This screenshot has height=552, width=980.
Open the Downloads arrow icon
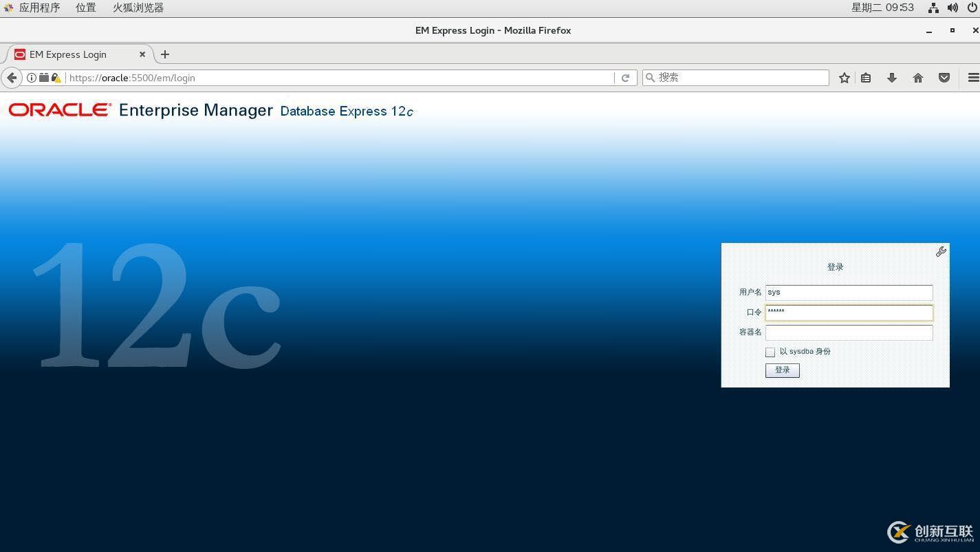pos(892,78)
